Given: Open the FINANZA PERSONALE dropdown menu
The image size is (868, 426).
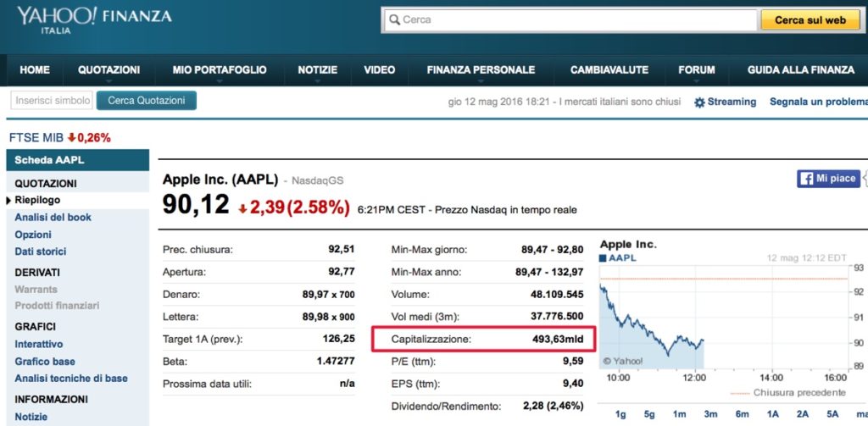Looking at the screenshot, I should pos(481,70).
